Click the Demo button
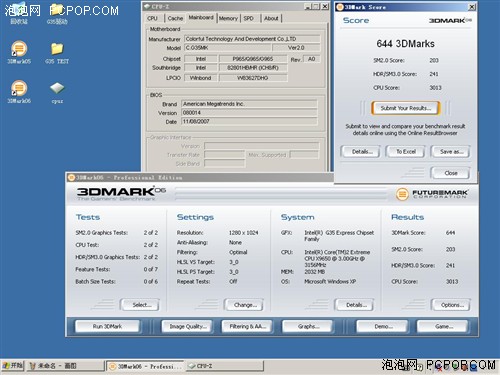This screenshot has height=375, width=500. coord(382,326)
